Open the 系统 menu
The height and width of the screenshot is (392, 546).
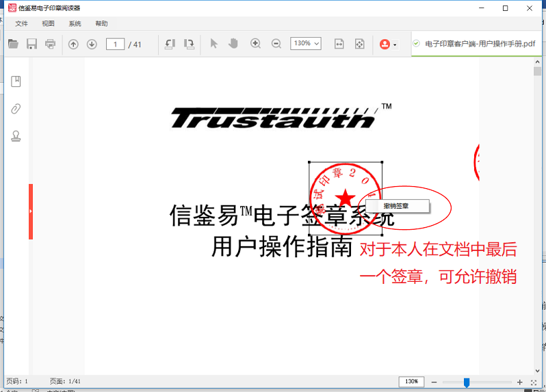(75, 24)
